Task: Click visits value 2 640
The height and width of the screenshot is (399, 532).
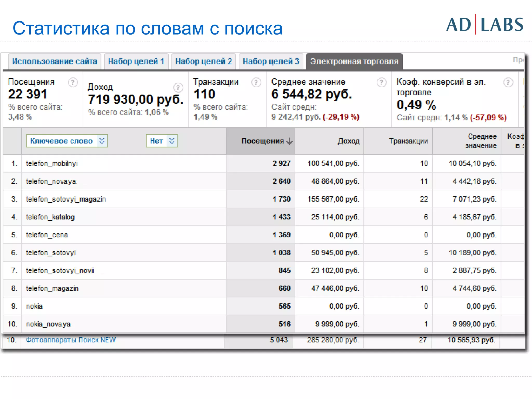Action: (281, 181)
